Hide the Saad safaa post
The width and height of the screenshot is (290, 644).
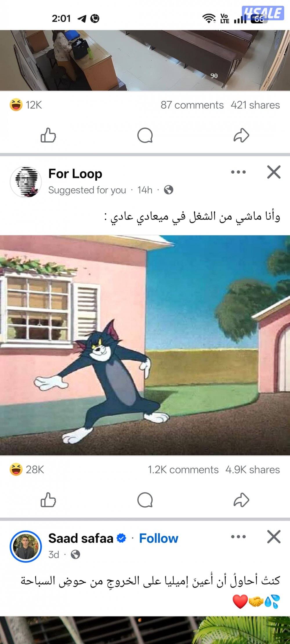pos(274,537)
